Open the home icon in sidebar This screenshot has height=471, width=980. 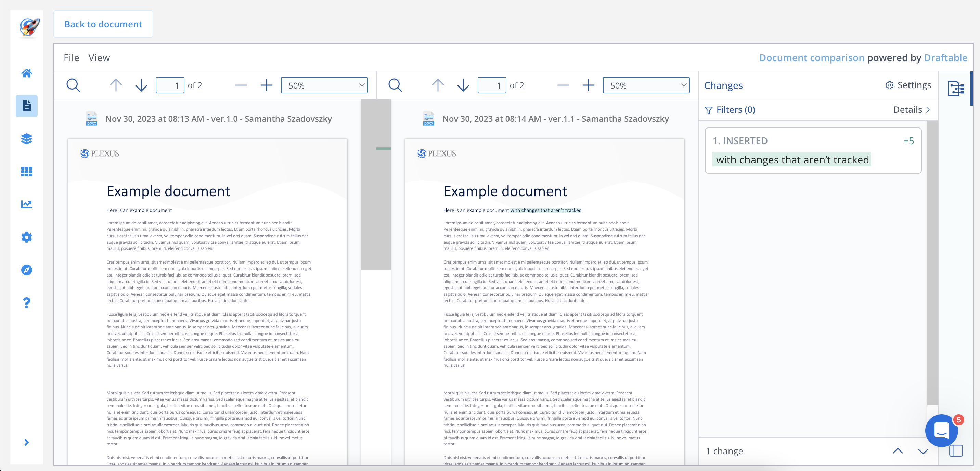(26, 73)
